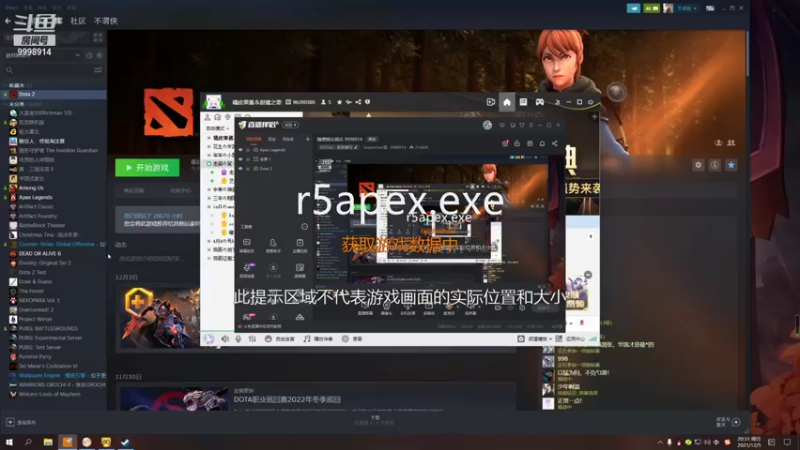Open DOTA职业巡回赛2022年冬季巡回 news link
This screenshot has height=450, width=800.
click(x=287, y=399)
